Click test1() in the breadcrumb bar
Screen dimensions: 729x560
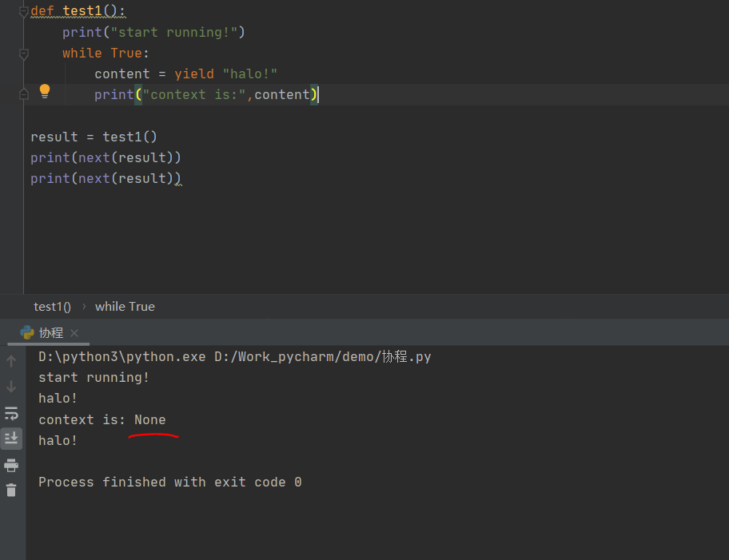pos(52,307)
